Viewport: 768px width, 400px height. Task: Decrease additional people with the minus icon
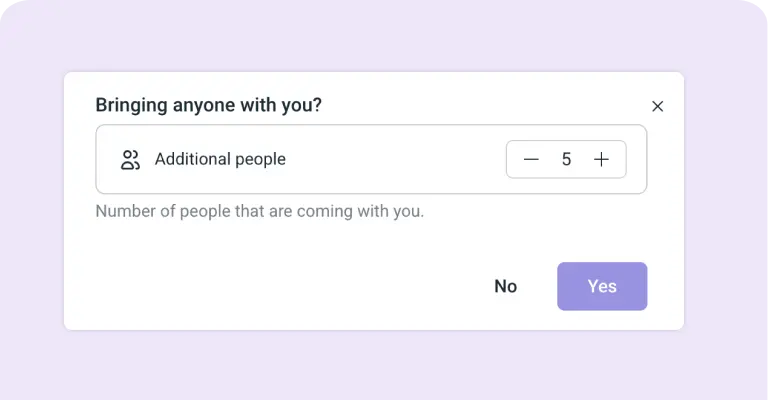531,159
